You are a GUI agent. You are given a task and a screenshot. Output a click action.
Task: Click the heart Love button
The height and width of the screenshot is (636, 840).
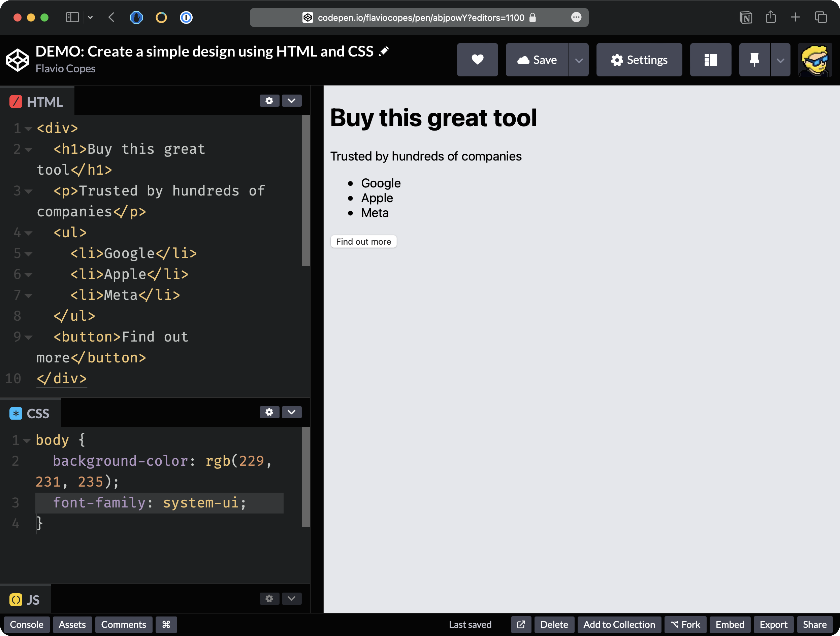(x=477, y=60)
